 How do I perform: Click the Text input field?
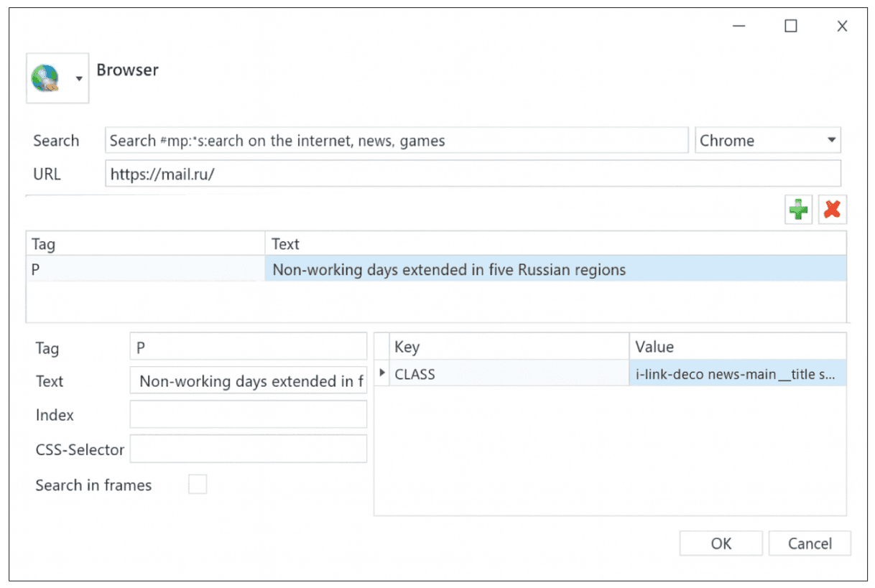pyautogui.click(x=248, y=381)
